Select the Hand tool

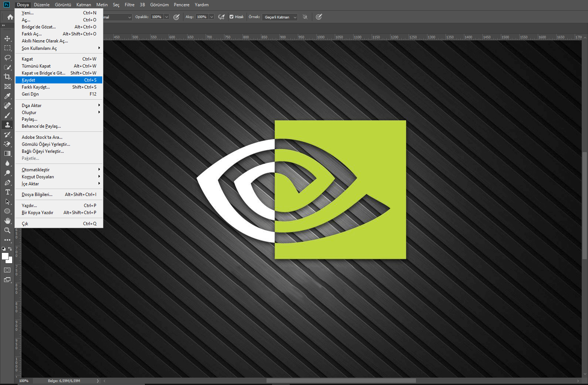(7, 221)
